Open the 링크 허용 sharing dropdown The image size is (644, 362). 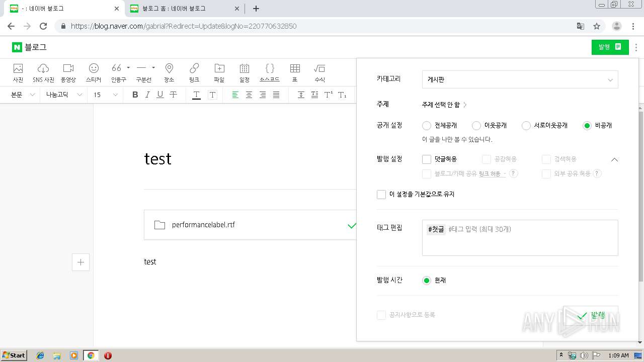[x=493, y=174]
